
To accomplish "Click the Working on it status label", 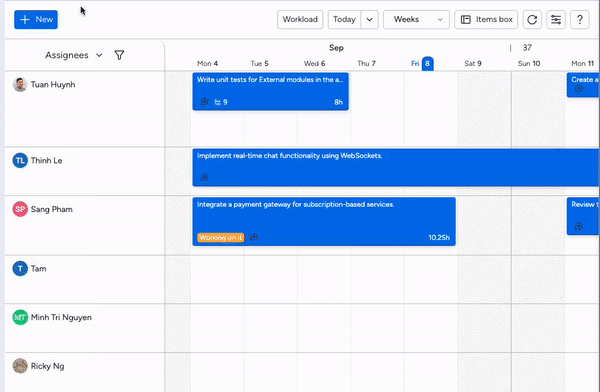I will point(221,238).
